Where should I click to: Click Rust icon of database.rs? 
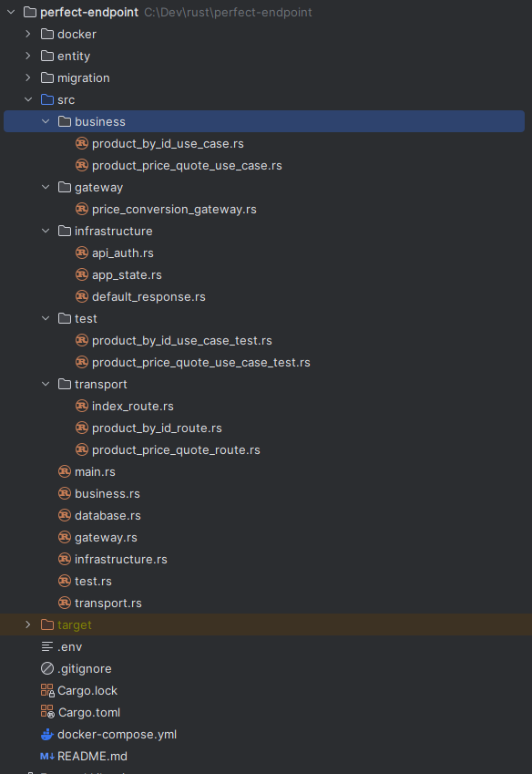(x=65, y=515)
